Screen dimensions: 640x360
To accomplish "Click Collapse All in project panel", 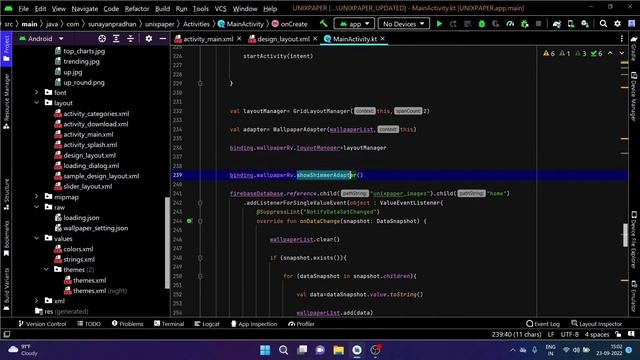I will click(x=131, y=38).
